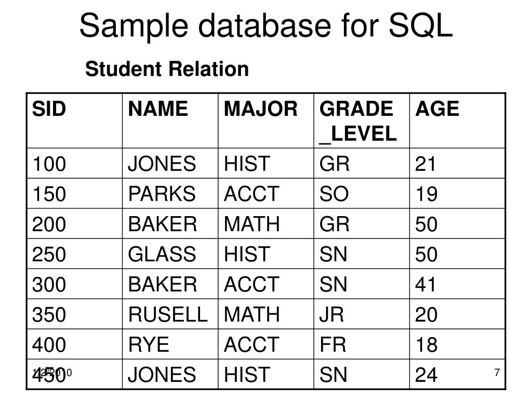Click the SO grade level cell
532x399 pixels.
[334, 194]
